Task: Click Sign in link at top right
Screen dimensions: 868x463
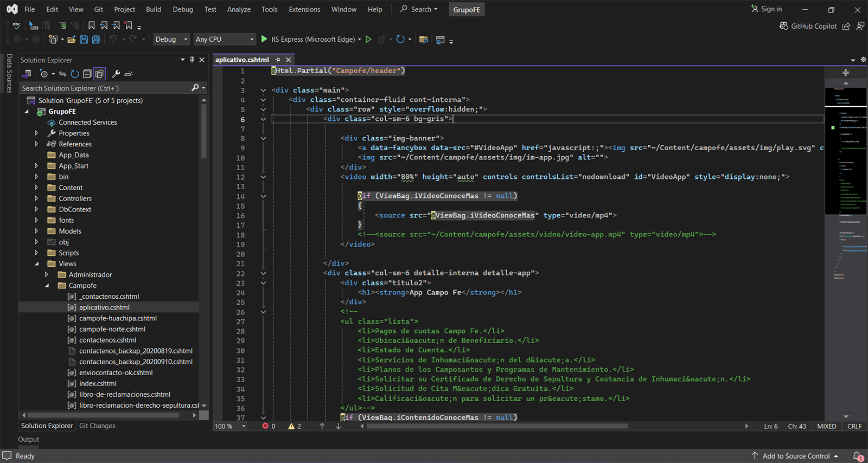Action: [771, 9]
